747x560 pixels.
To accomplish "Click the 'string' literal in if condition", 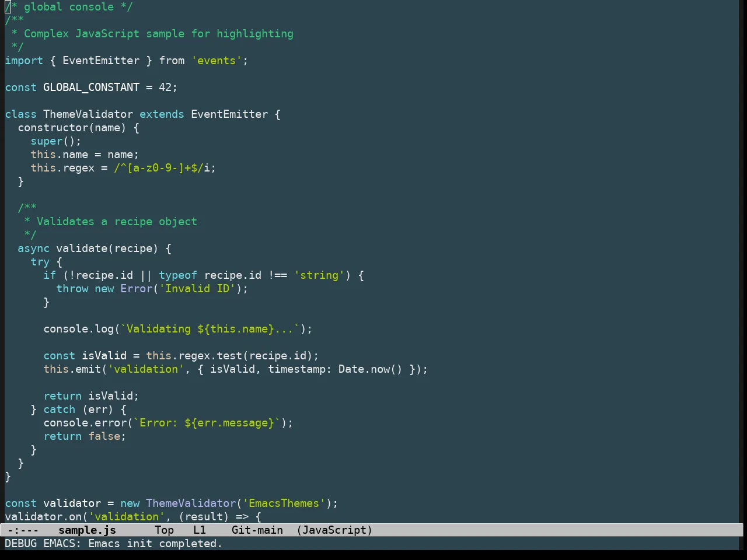I will (x=319, y=275).
